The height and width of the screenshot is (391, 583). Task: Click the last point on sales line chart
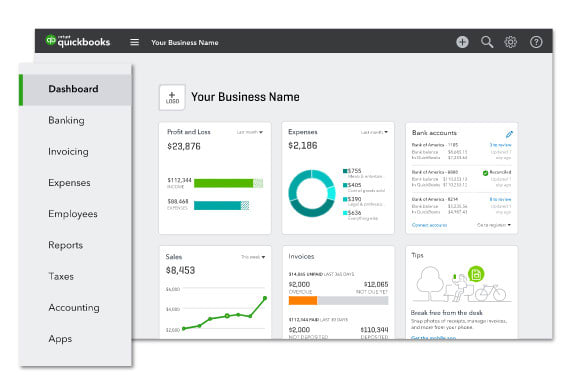265,298
